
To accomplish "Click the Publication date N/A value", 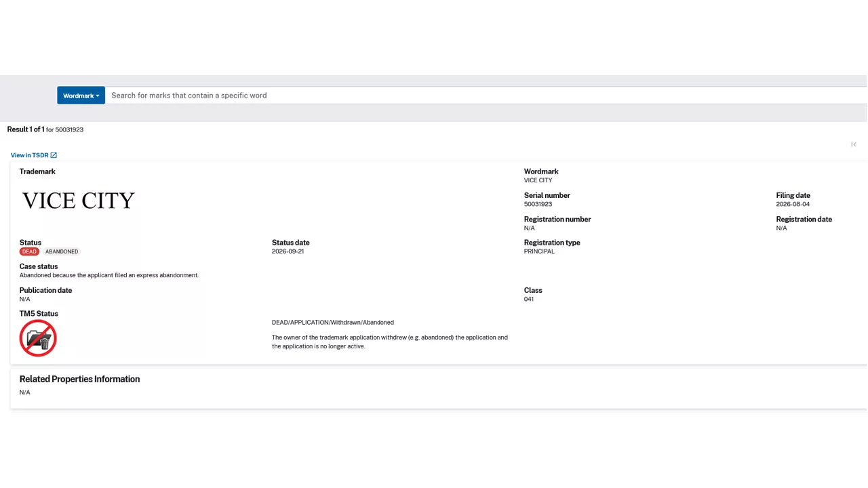I will (x=24, y=299).
